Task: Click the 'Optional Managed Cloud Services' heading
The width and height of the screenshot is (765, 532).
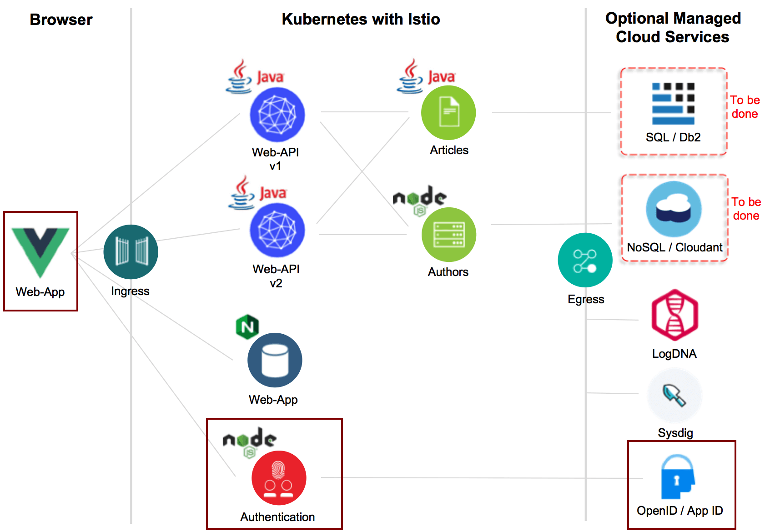Action: tap(673, 27)
